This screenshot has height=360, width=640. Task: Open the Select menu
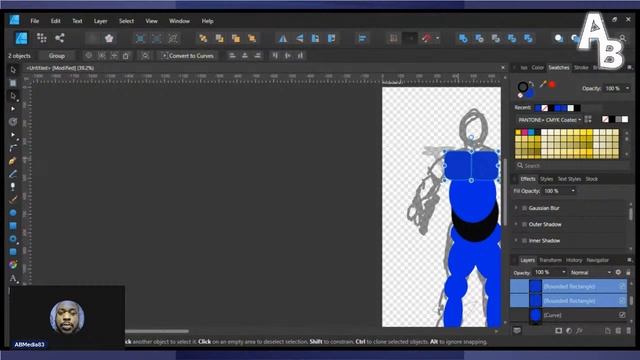pyautogui.click(x=126, y=21)
